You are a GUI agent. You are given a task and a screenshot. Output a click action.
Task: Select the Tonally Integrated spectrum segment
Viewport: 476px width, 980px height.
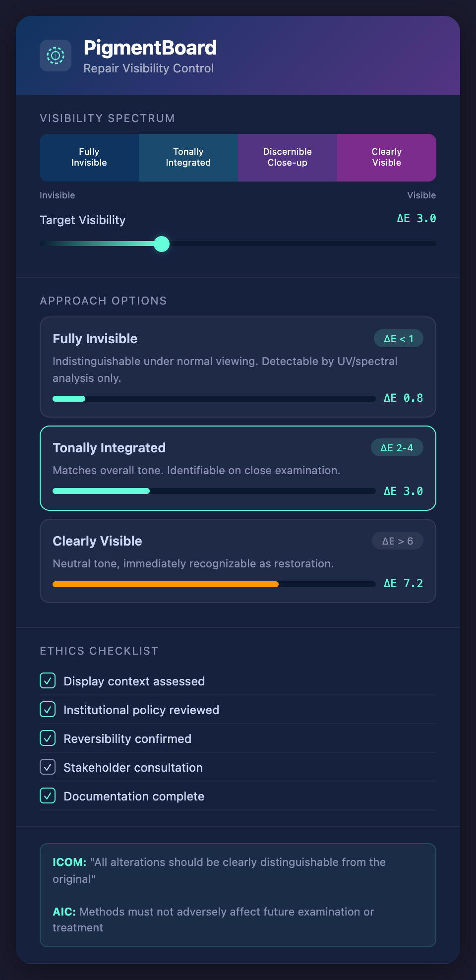pos(188,157)
